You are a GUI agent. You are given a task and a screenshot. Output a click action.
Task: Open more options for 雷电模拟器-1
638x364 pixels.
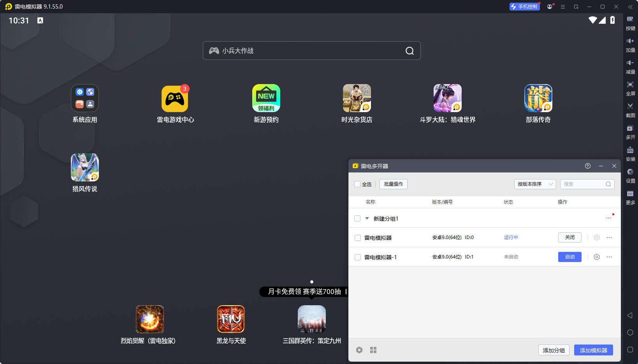[609, 257]
